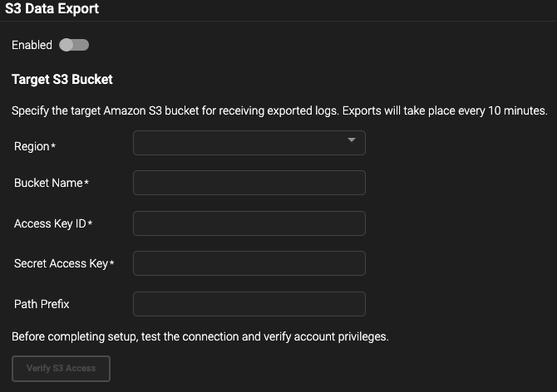Viewport: 557px width, 392px height.
Task: Click the required asterisk beside Secret Access Key
Action: (111, 263)
